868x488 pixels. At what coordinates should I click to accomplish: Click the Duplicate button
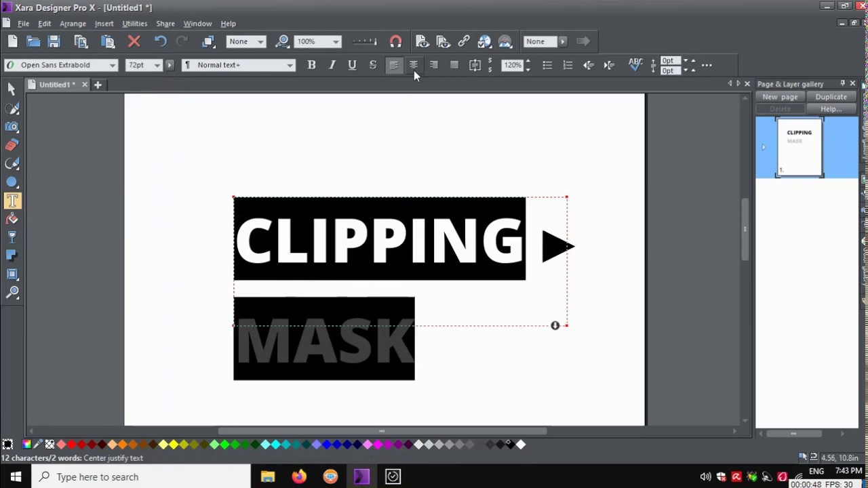831,97
